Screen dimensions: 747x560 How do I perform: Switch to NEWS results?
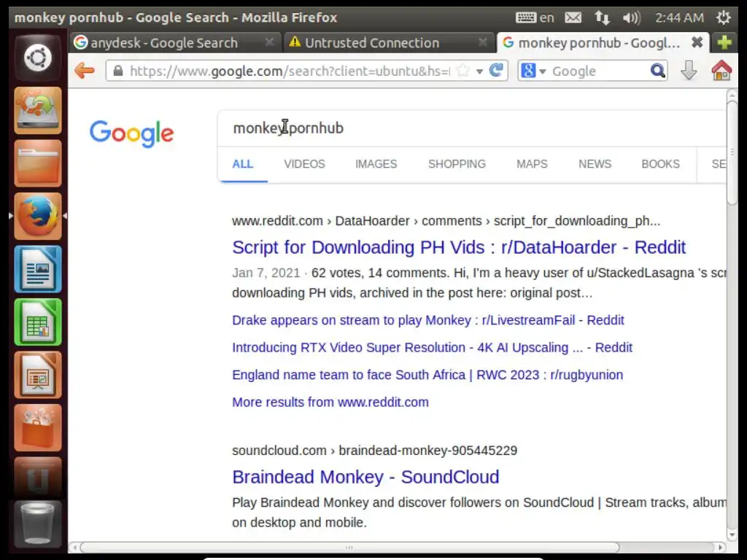pyautogui.click(x=595, y=164)
